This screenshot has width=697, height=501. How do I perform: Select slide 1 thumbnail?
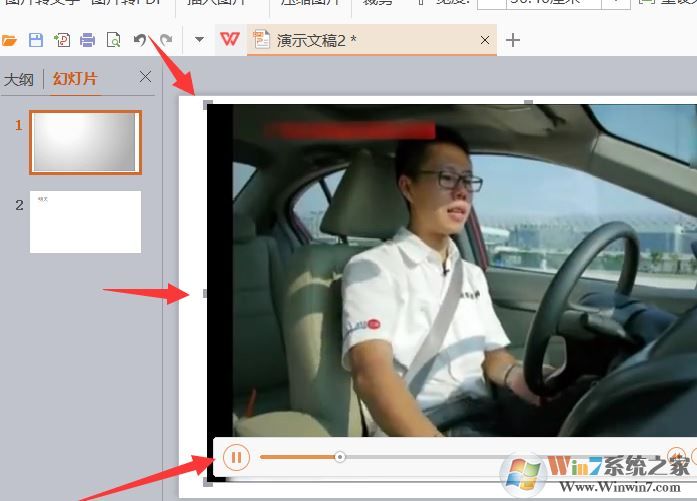click(x=85, y=142)
